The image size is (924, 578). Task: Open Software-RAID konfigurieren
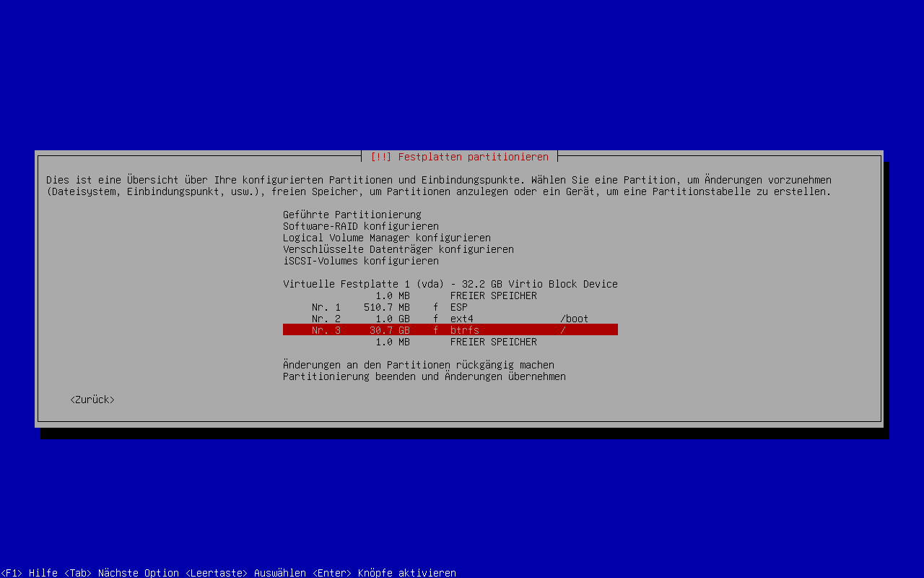pos(360,226)
